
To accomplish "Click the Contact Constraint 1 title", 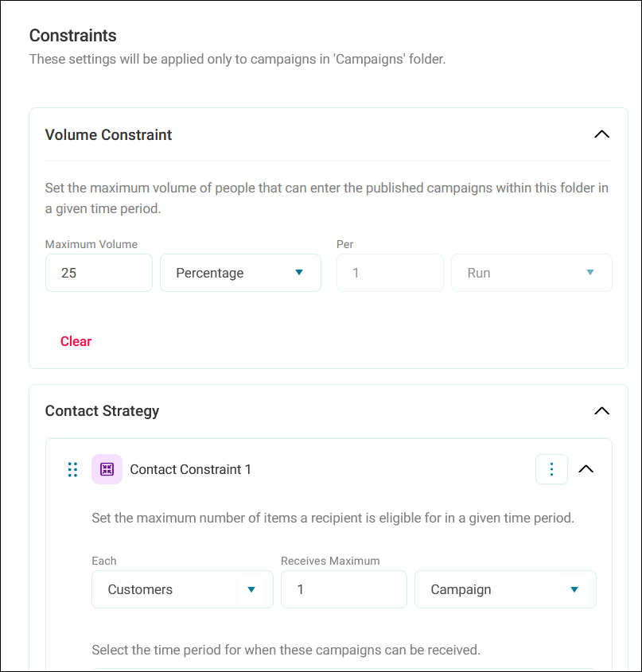I will tap(190, 469).
